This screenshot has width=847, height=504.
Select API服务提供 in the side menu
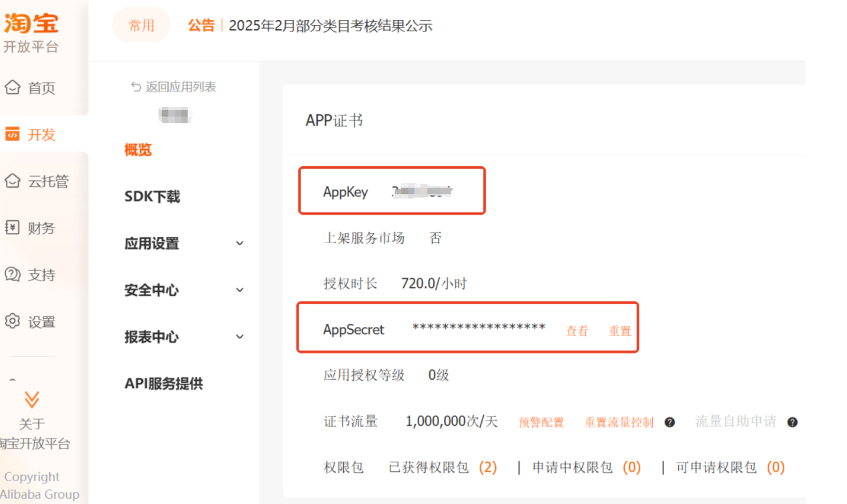tap(164, 384)
